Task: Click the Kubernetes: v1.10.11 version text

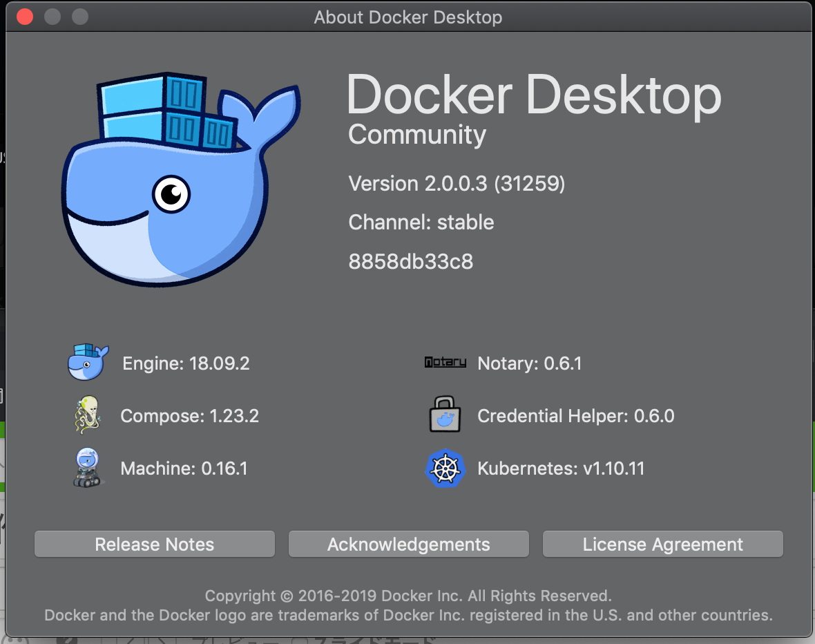Action: click(561, 469)
